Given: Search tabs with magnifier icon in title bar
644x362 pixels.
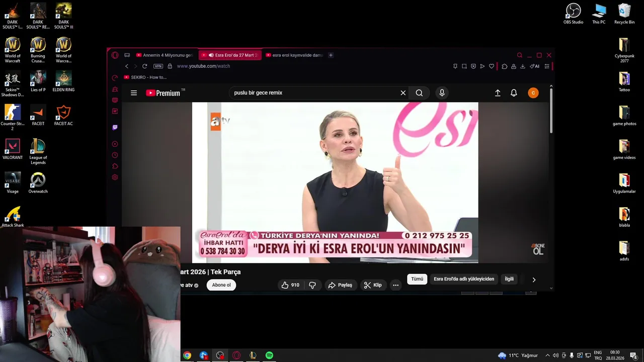Looking at the screenshot, I should pos(520,55).
